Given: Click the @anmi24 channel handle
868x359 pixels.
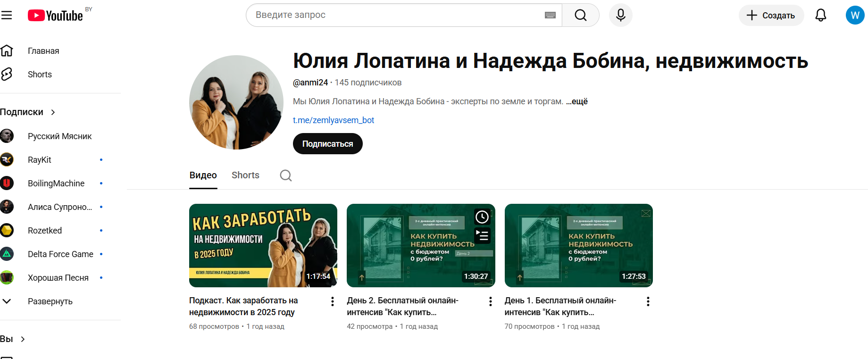Looking at the screenshot, I should point(310,83).
